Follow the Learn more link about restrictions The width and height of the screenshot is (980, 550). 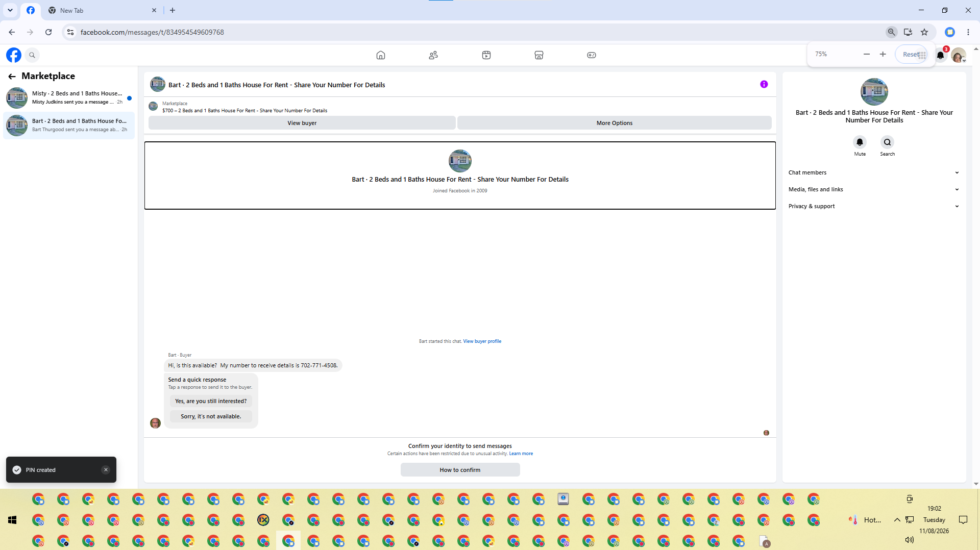(521, 454)
